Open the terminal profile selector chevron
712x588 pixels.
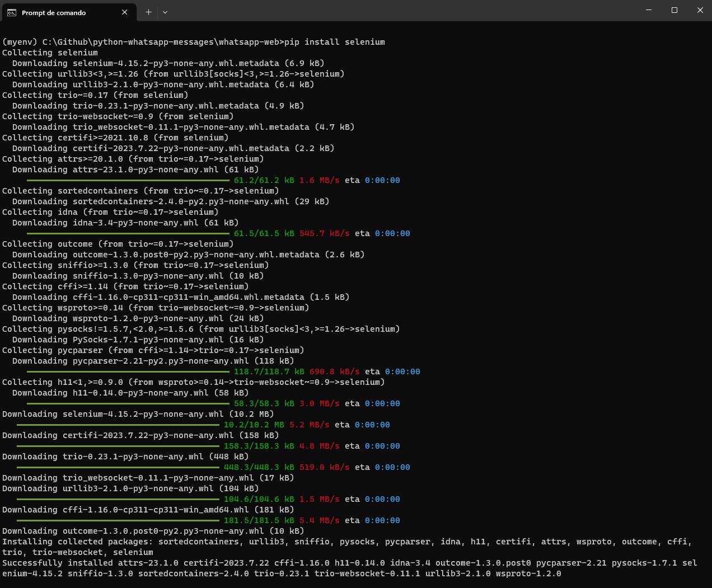tap(165, 12)
